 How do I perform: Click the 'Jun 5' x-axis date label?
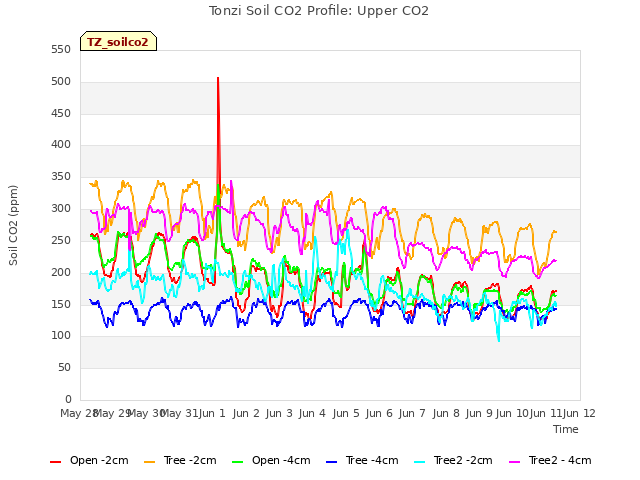pos(346,413)
